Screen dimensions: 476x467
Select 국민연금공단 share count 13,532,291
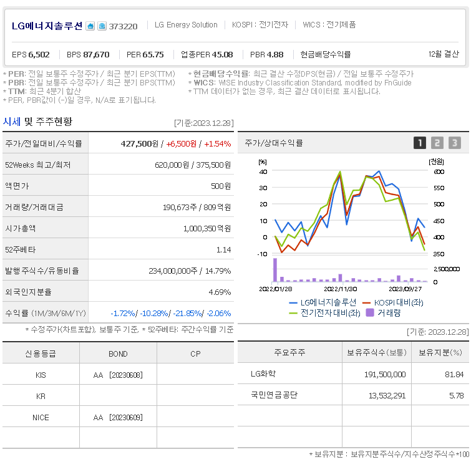click(x=387, y=396)
